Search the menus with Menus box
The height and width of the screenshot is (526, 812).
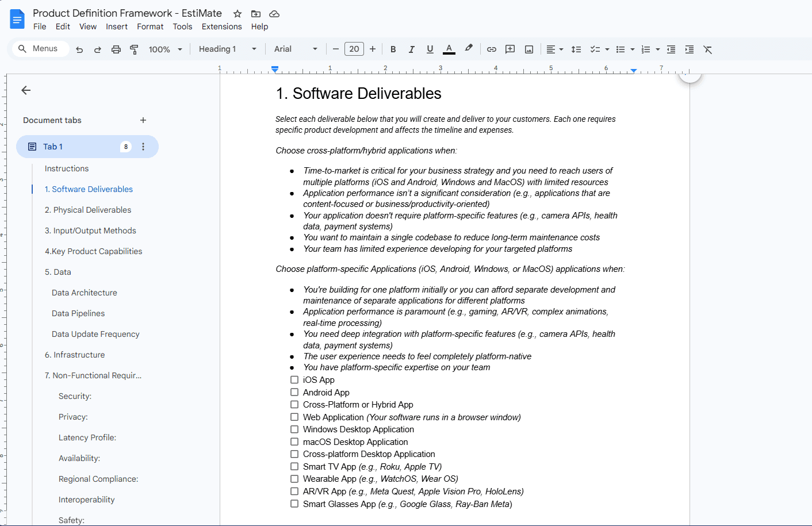pyautogui.click(x=39, y=49)
